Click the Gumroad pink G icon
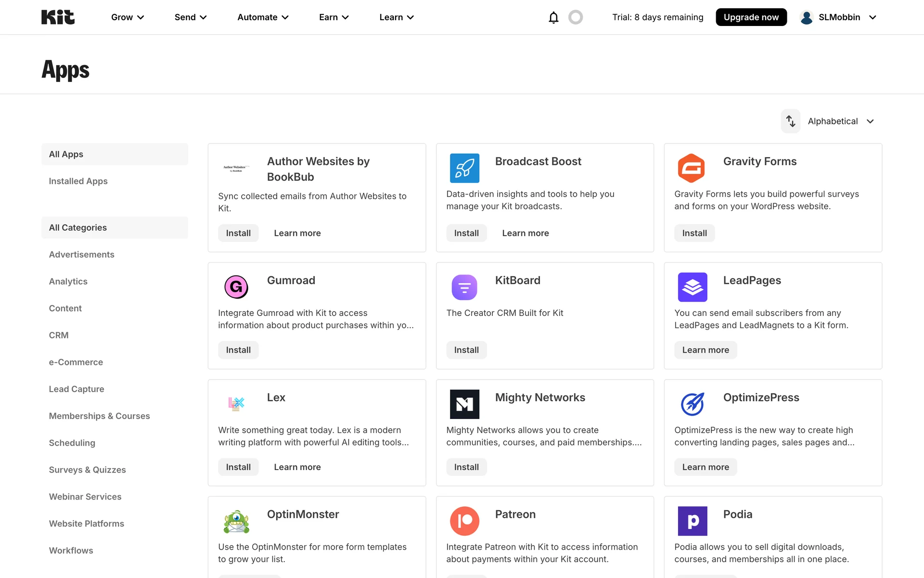This screenshot has height=578, width=924. point(236,287)
